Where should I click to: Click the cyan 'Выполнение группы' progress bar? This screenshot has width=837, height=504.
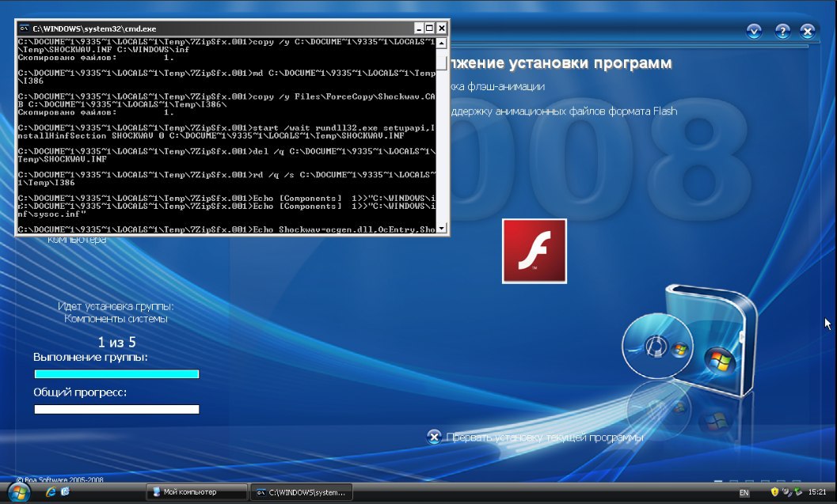(x=116, y=374)
